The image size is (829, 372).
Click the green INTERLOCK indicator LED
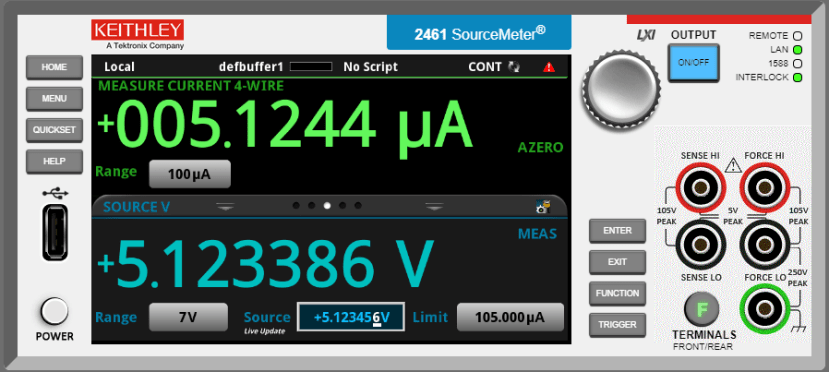(797, 78)
